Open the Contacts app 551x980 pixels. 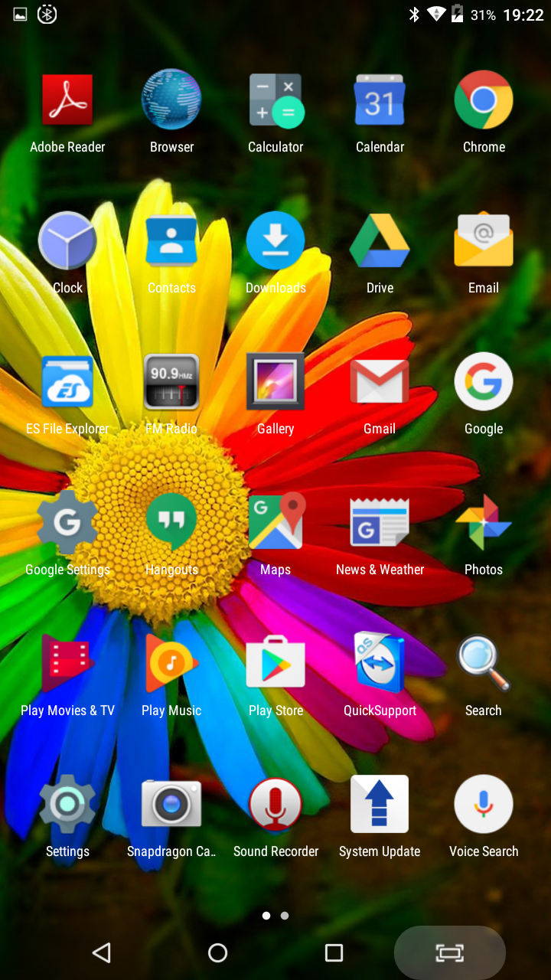(x=171, y=241)
